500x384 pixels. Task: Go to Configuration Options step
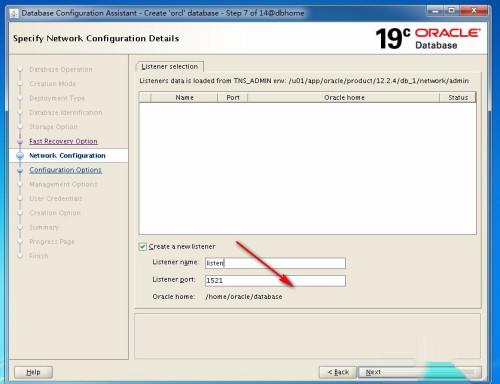(x=65, y=170)
